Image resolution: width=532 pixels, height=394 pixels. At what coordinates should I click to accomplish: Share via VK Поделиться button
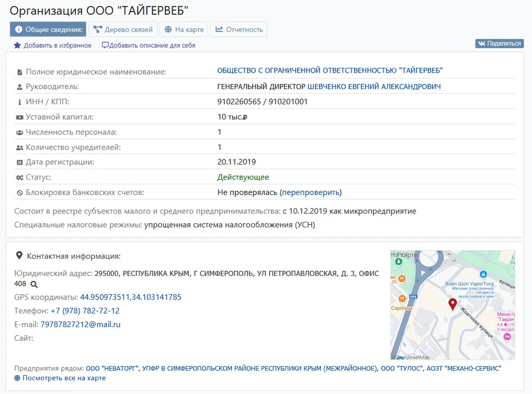tap(500, 43)
